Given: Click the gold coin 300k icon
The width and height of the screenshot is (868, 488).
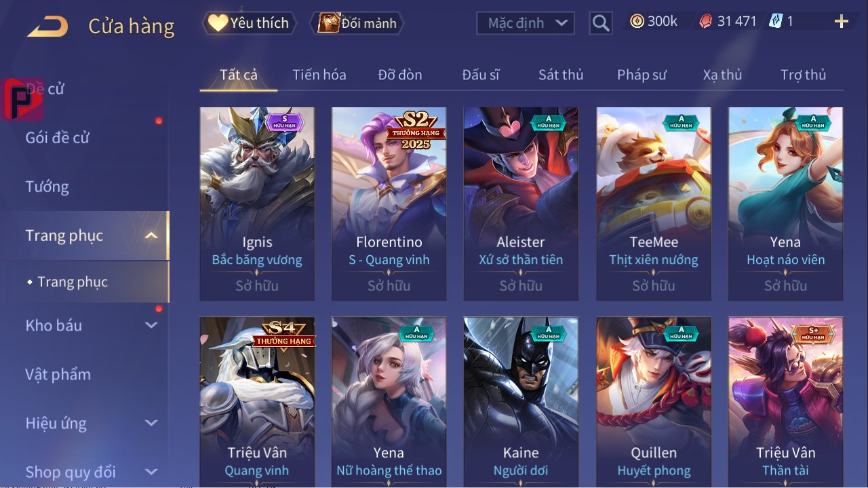Looking at the screenshot, I should pos(637,21).
